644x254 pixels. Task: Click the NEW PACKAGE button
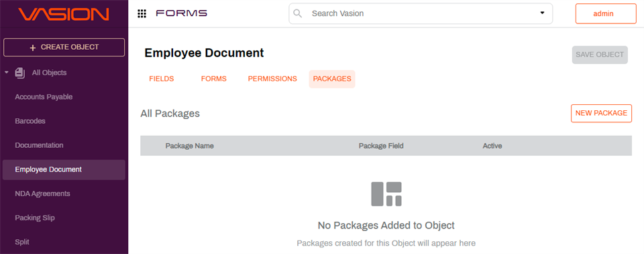(x=601, y=113)
